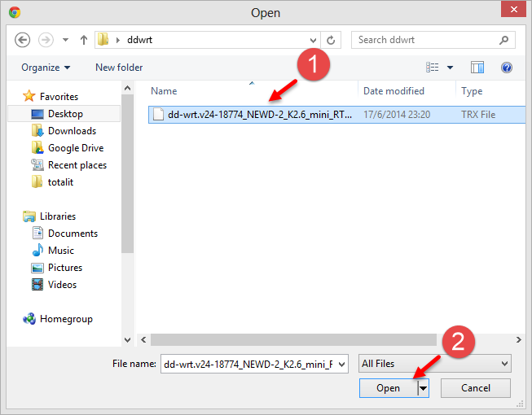Select Desktop in the navigation pane
The width and height of the screenshot is (532, 415).
(x=64, y=114)
